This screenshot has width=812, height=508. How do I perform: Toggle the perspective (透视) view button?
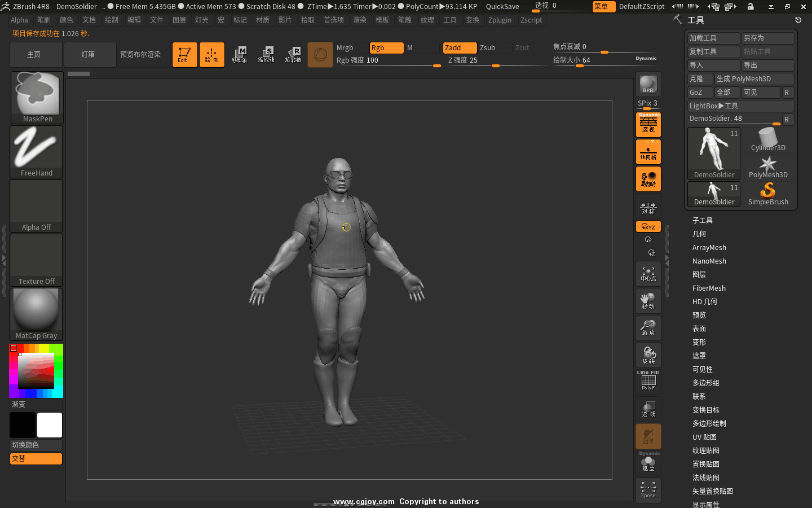pyautogui.click(x=648, y=125)
